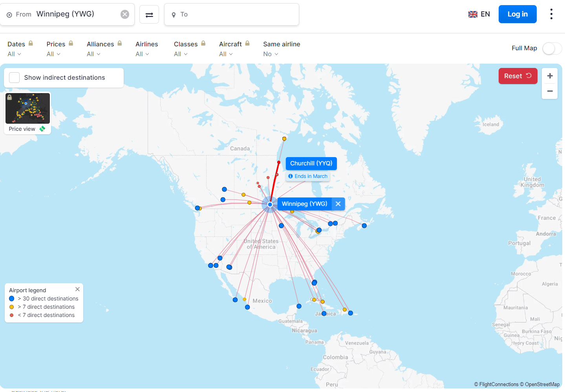Click the Winnipeg origin airport marker
The image size is (565, 392).
pos(270,205)
